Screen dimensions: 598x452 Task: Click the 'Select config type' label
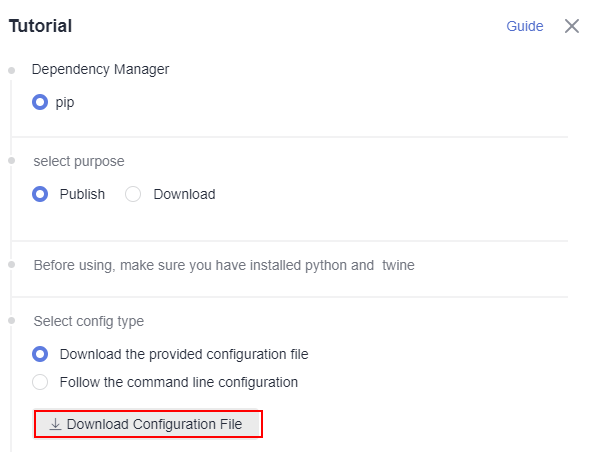coord(88,321)
